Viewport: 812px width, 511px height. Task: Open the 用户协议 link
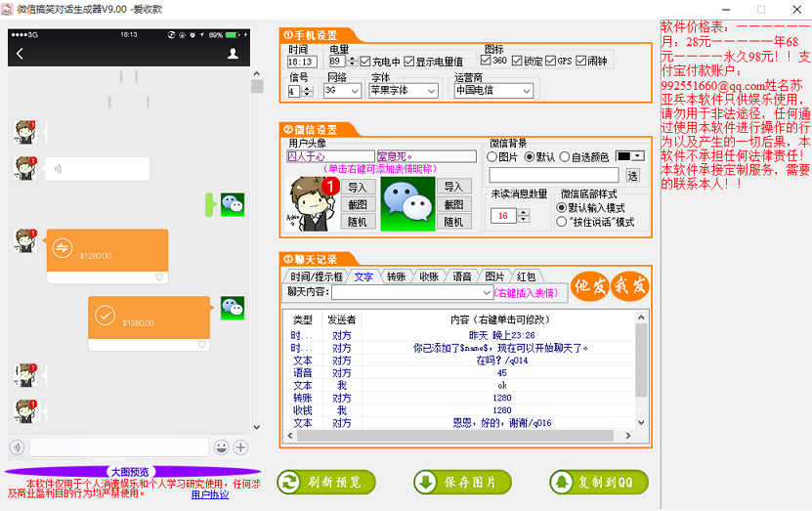coord(210,494)
